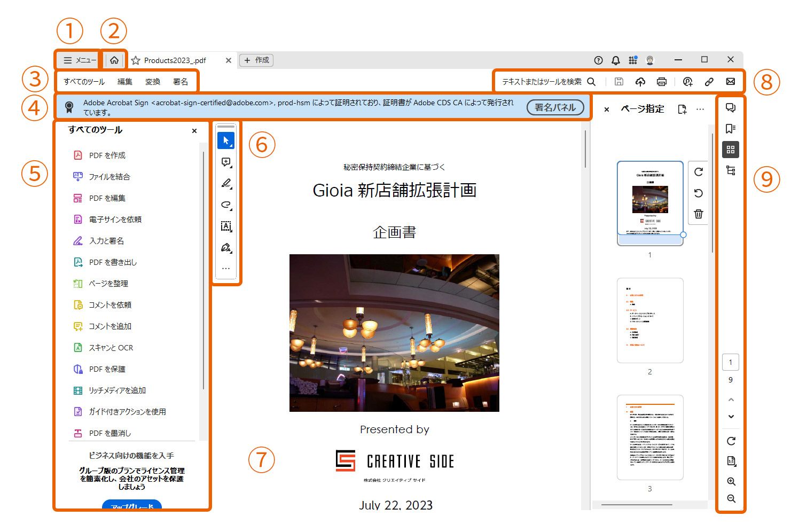
Task: Focus the テキストまたはツールを検索 search field
Action: tap(549, 82)
